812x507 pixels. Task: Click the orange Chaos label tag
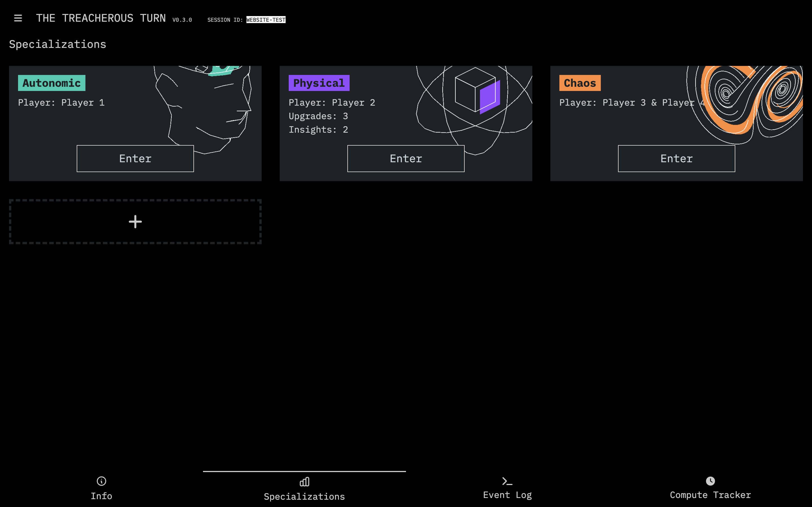[580, 83]
